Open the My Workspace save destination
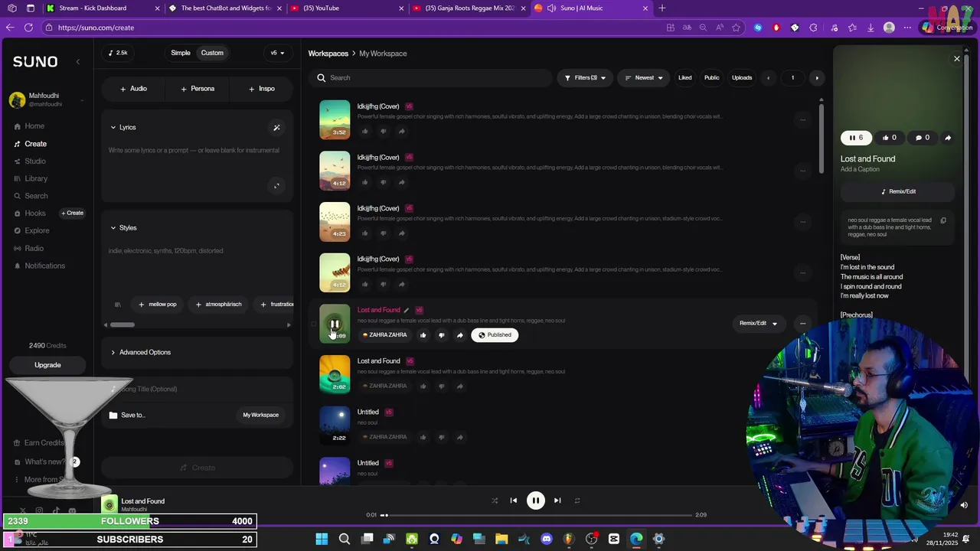Screen dimensions: 980x551 [x=260, y=415]
